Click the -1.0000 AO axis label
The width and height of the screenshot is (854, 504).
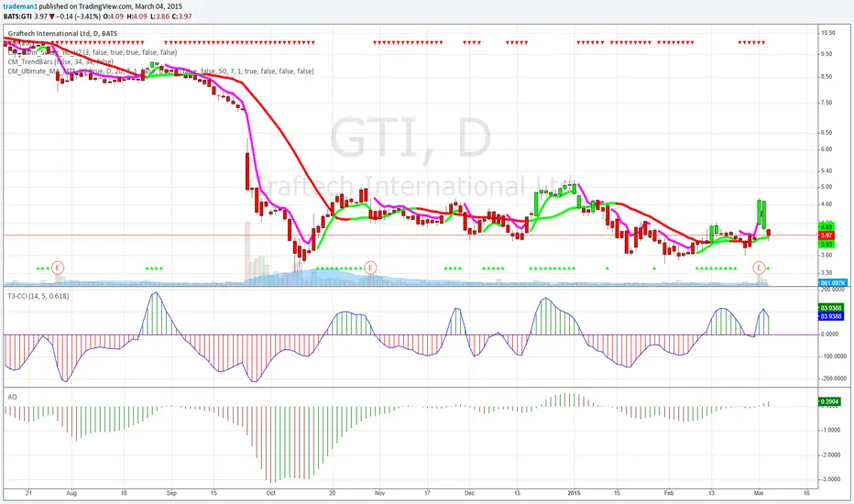[x=830, y=430]
